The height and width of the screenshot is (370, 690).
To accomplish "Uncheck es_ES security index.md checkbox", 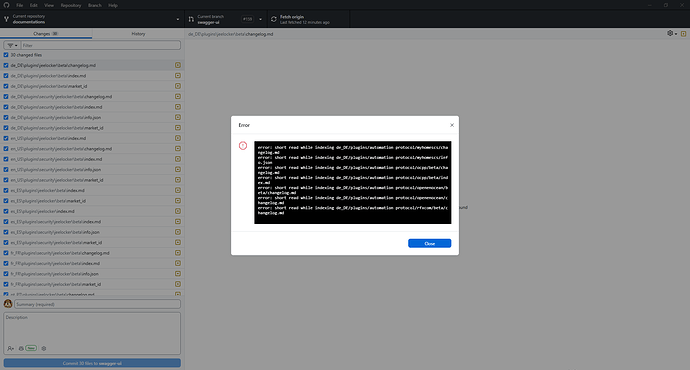I will click(x=6, y=222).
